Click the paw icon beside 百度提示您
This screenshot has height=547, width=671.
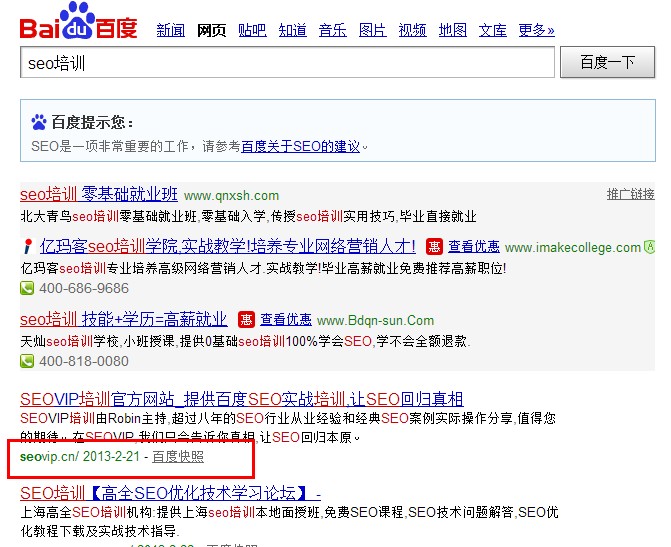click(x=39, y=122)
